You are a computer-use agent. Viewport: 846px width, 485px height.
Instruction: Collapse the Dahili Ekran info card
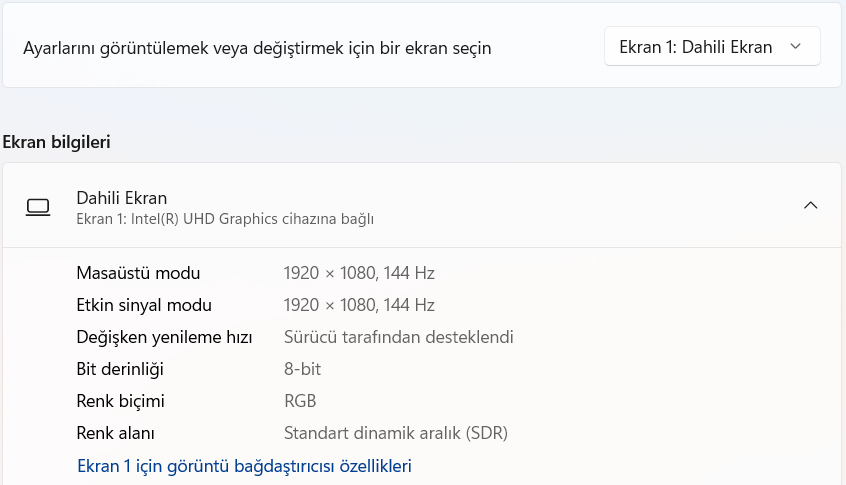point(810,206)
